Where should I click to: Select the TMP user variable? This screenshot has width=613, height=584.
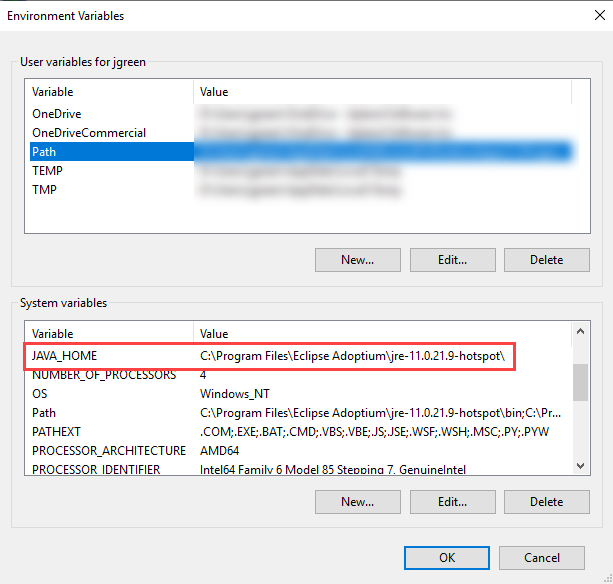point(44,190)
